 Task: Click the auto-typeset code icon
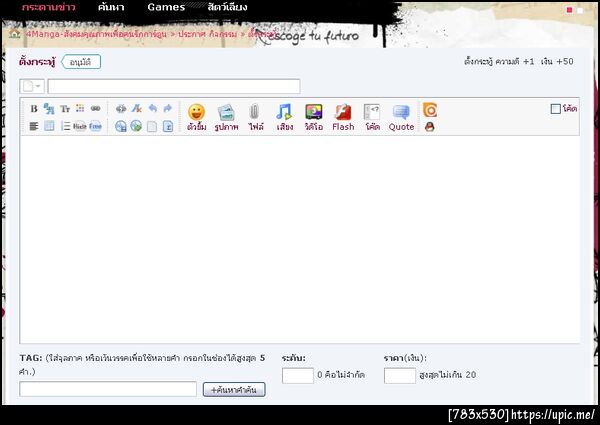click(x=121, y=109)
